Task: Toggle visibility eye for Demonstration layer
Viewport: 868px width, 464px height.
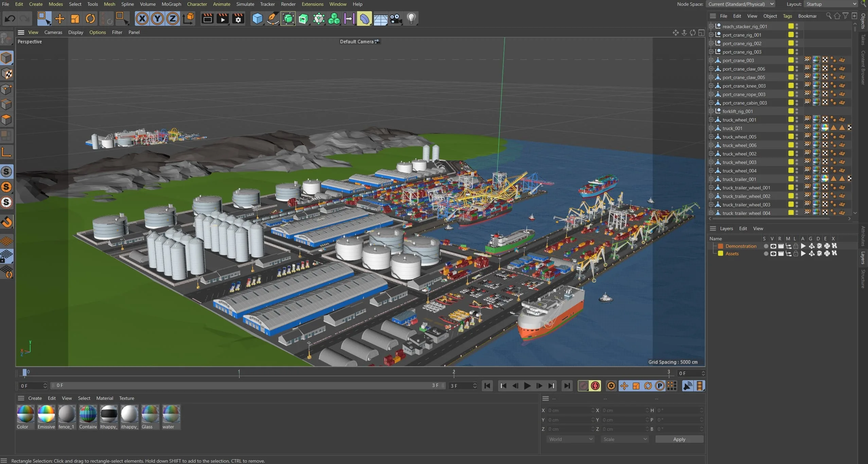Action: point(773,246)
